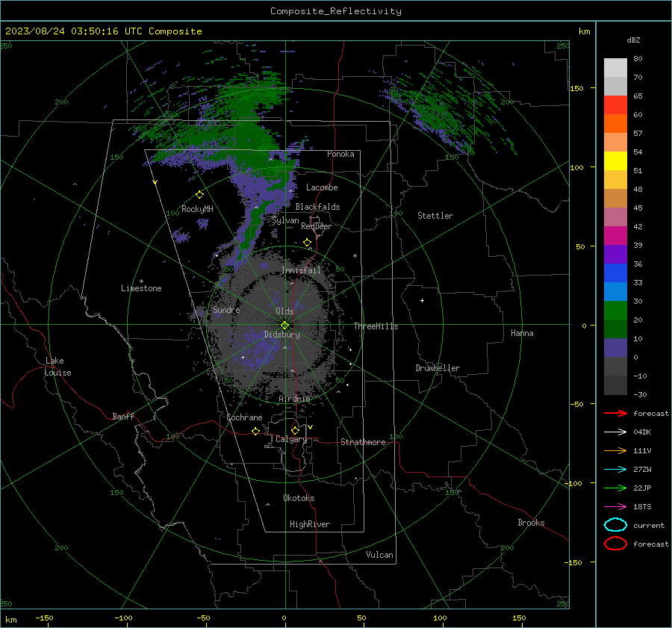Click the 80 dBZ light gray color swatch
Screen dimensions: 672x628
615,67
